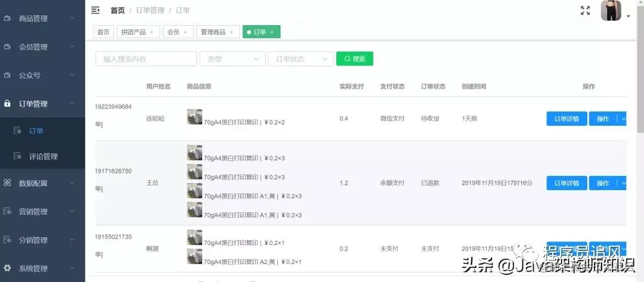Screen dimensions: 644x282
Task: Switch to the 首页 tab
Action: point(104,32)
